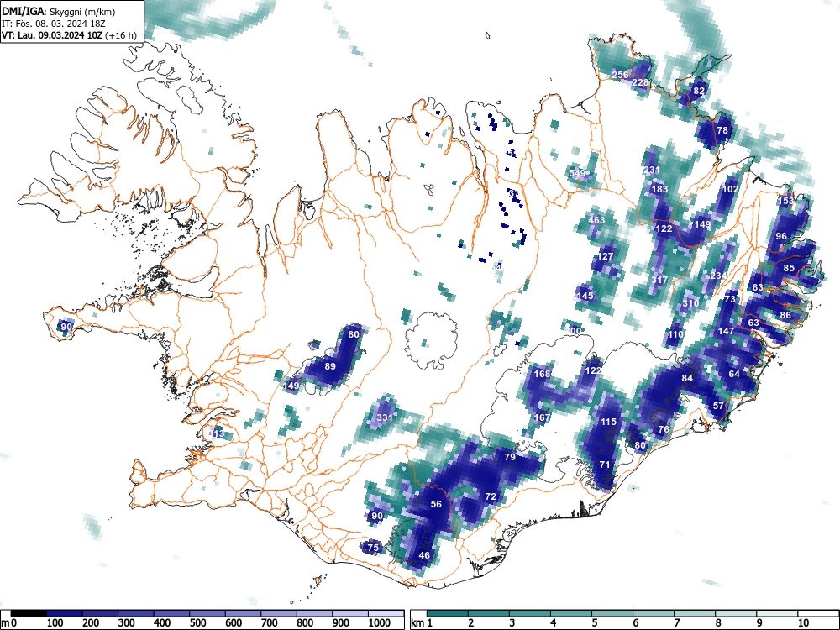Click the visibility value 78

click(x=722, y=130)
